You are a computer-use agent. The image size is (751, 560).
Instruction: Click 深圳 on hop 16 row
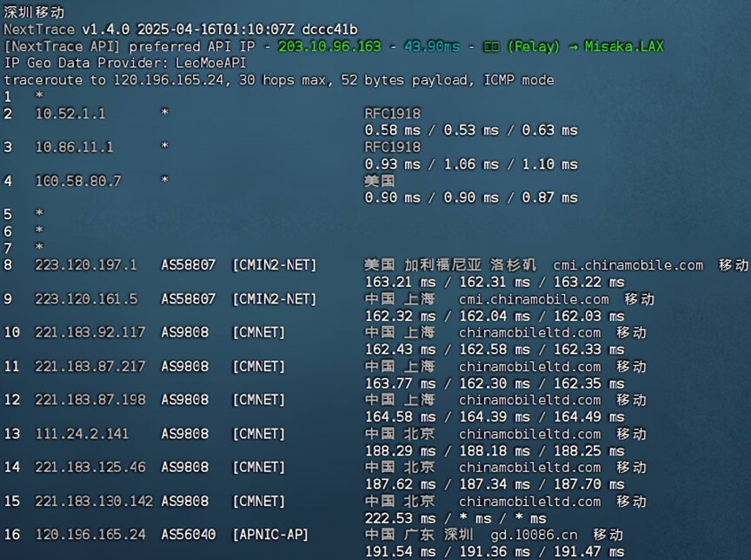click(x=458, y=535)
